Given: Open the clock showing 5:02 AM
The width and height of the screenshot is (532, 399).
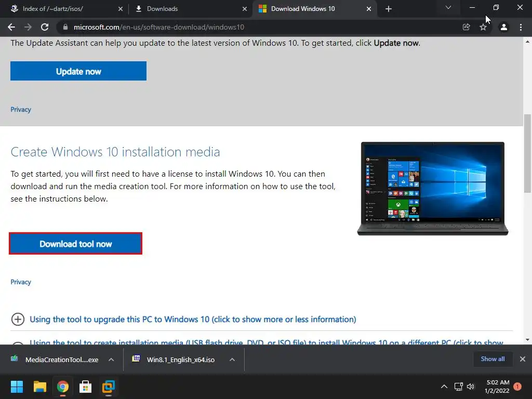Looking at the screenshot, I should click(497, 387).
